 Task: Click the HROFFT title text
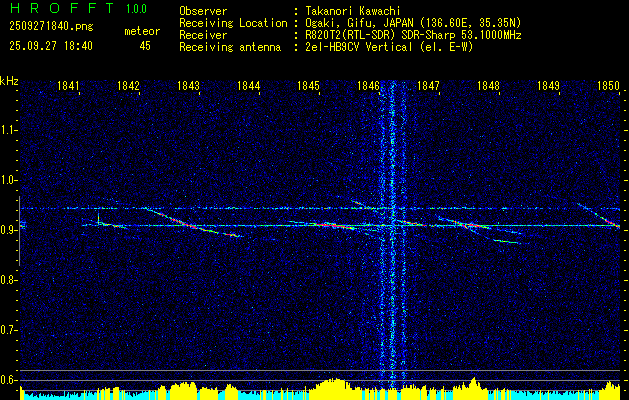(x=62, y=8)
